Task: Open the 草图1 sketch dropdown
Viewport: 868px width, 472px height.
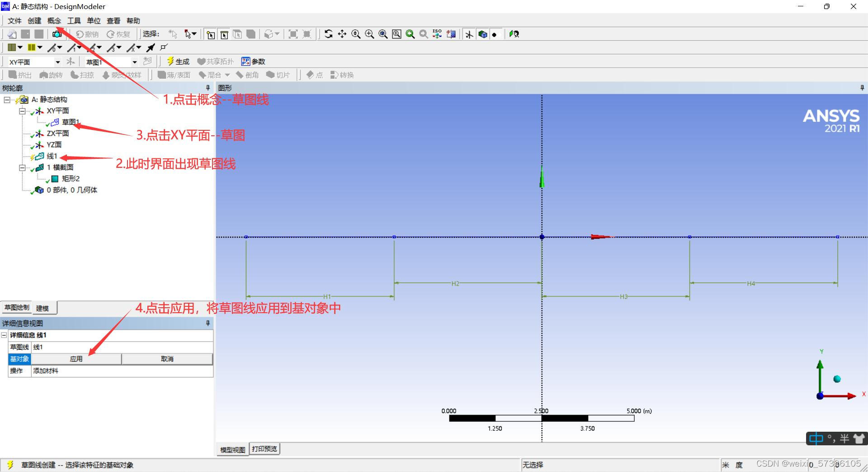Action: point(134,62)
